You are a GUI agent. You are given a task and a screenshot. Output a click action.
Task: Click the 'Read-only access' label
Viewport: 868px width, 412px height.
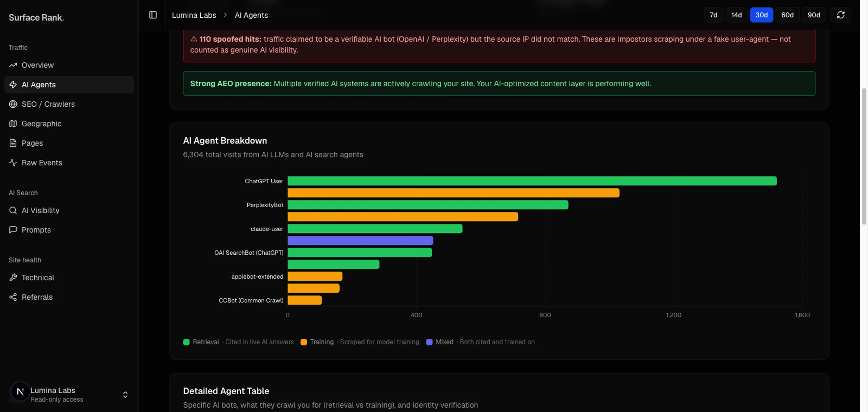pos(57,399)
